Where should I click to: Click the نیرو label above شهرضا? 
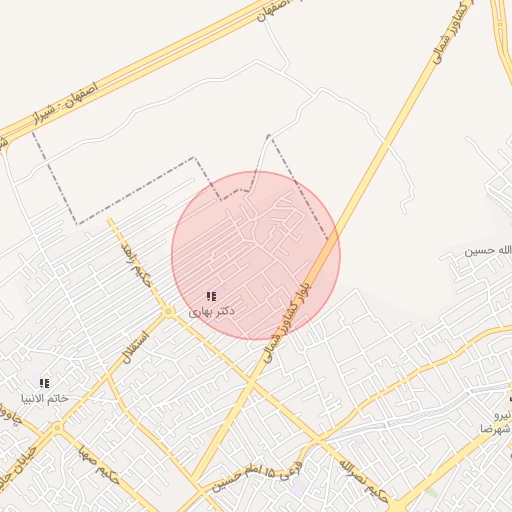(503, 415)
